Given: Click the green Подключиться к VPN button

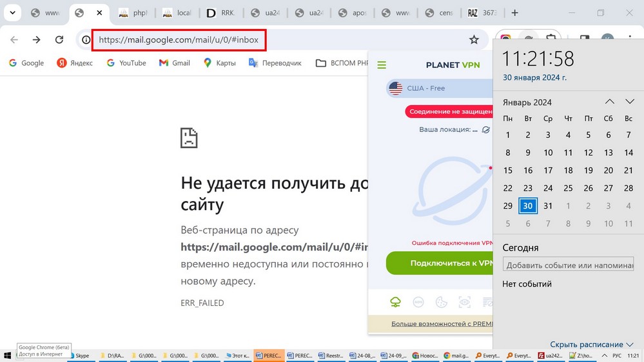Looking at the screenshot, I should (439, 263).
